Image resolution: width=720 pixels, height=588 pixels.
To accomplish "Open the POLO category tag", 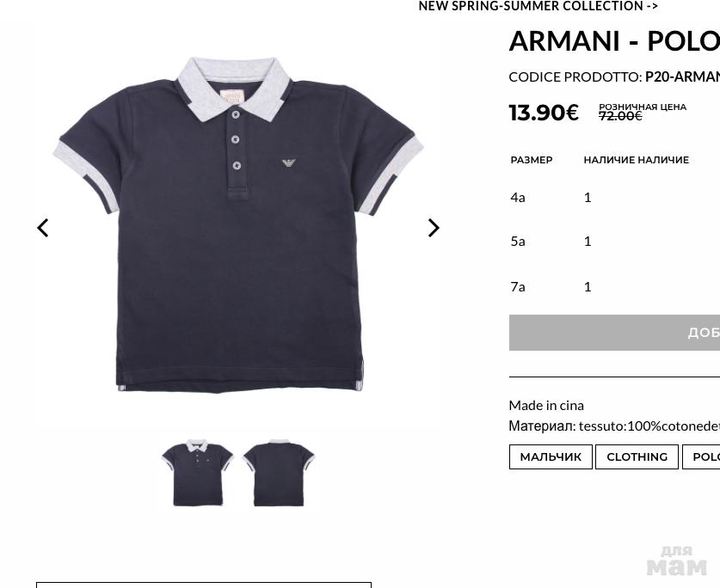I will 701,456.
